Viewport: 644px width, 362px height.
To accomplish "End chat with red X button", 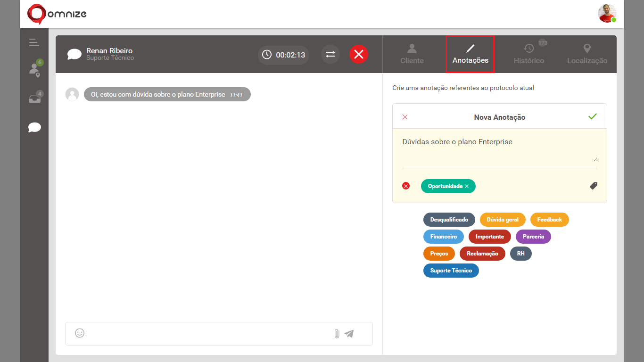I will tap(359, 54).
